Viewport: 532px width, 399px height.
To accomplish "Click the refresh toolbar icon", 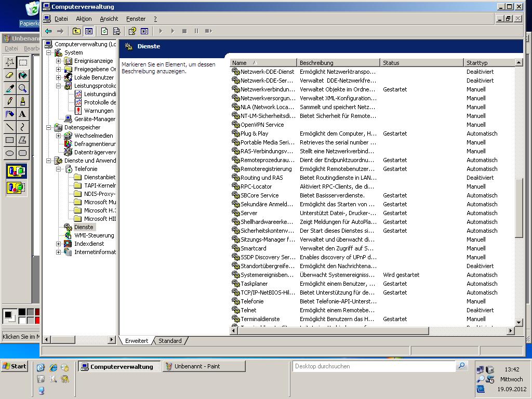I will (104, 31).
